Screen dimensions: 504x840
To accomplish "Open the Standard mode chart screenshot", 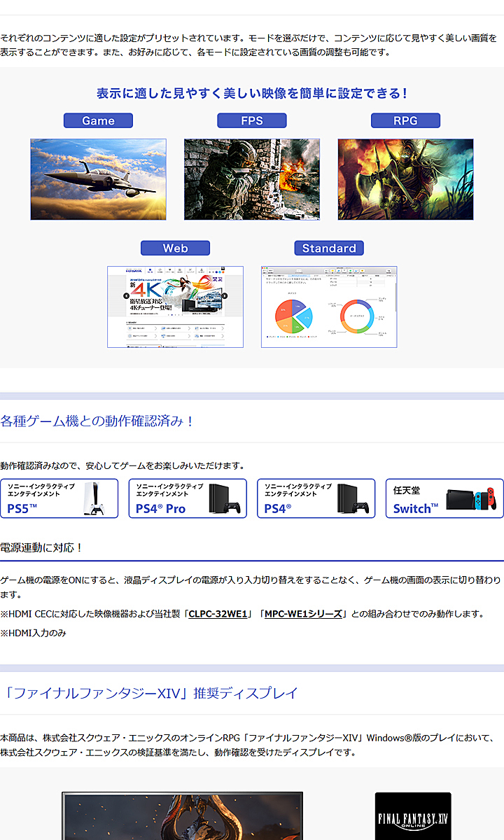I will pos(329,307).
